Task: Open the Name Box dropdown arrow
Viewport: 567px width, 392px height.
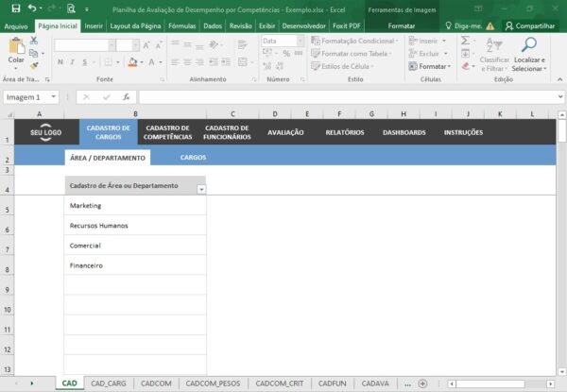Action: [54, 96]
